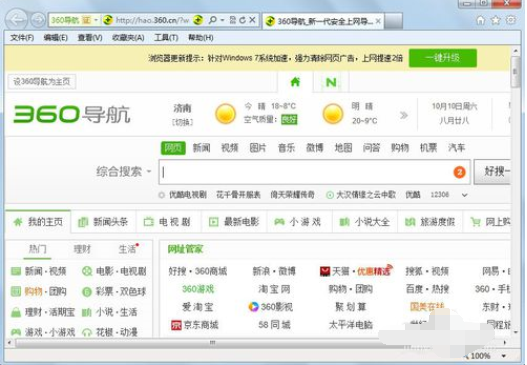527x365 pixels.
Task: Click the green N icon page tab
Action: click(331, 82)
